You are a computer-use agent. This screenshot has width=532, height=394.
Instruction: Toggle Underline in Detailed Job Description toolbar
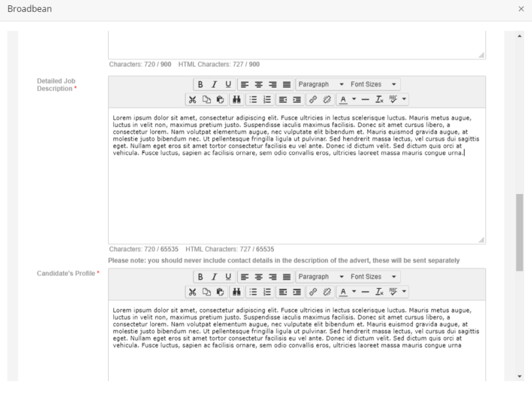[229, 85]
